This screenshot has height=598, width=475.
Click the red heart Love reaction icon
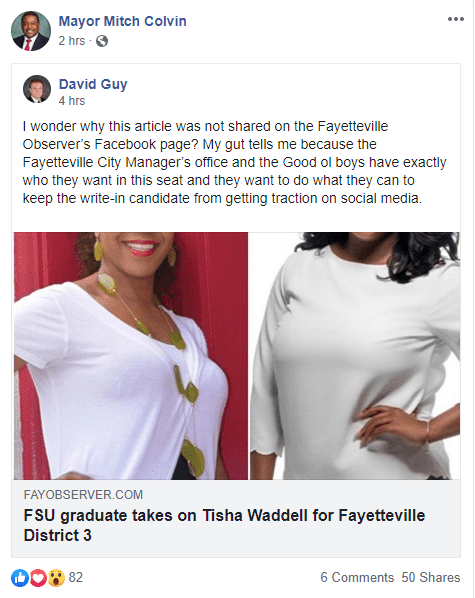38,578
